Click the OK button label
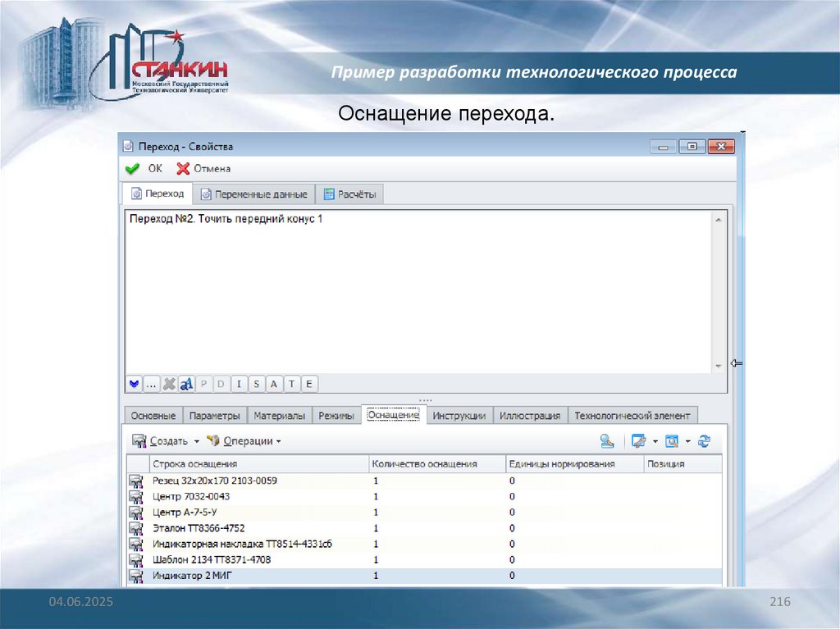This screenshot has height=629, width=840. pyautogui.click(x=155, y=169)
